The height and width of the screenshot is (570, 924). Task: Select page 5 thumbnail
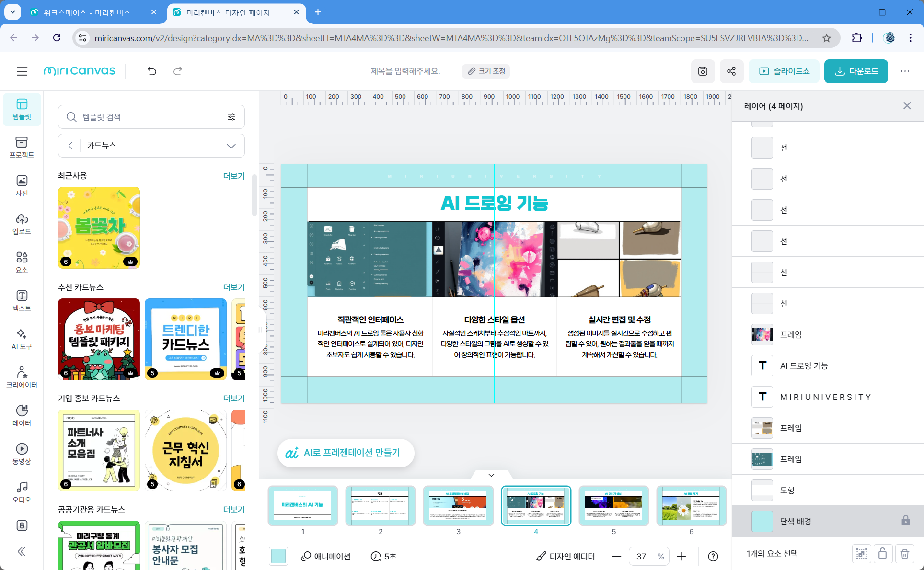click(613, 506)
